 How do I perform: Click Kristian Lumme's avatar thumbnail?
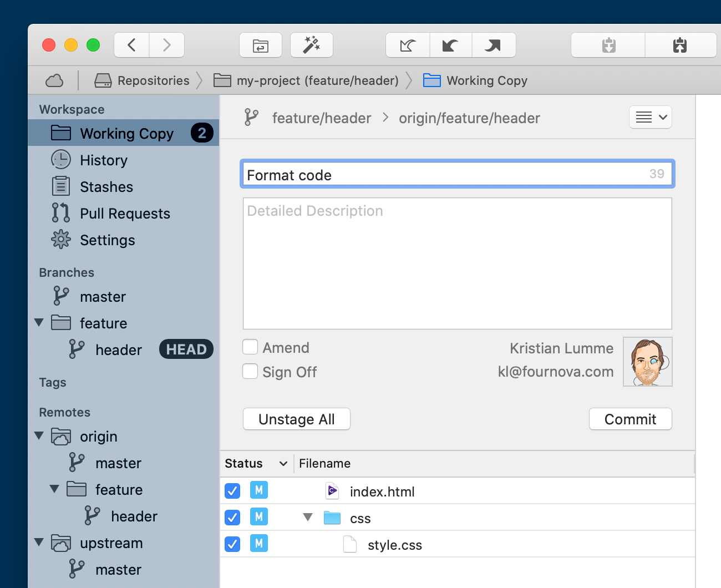647,361
